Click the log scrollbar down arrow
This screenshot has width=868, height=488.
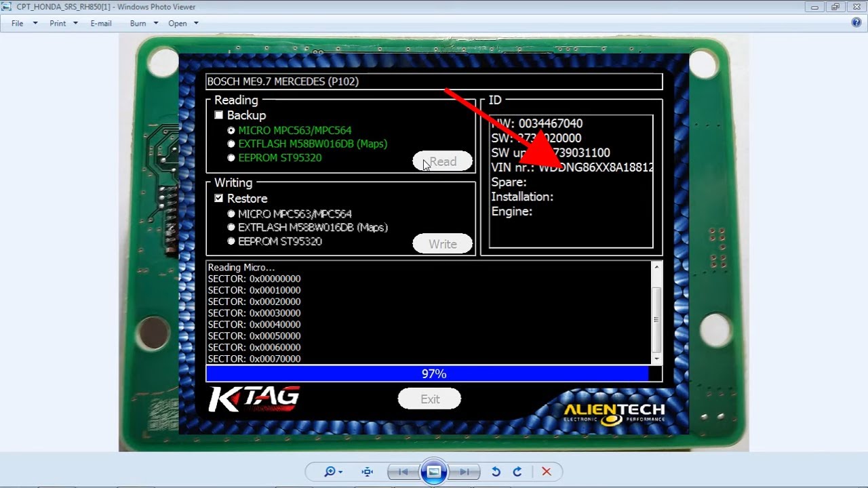click(656, 359)
